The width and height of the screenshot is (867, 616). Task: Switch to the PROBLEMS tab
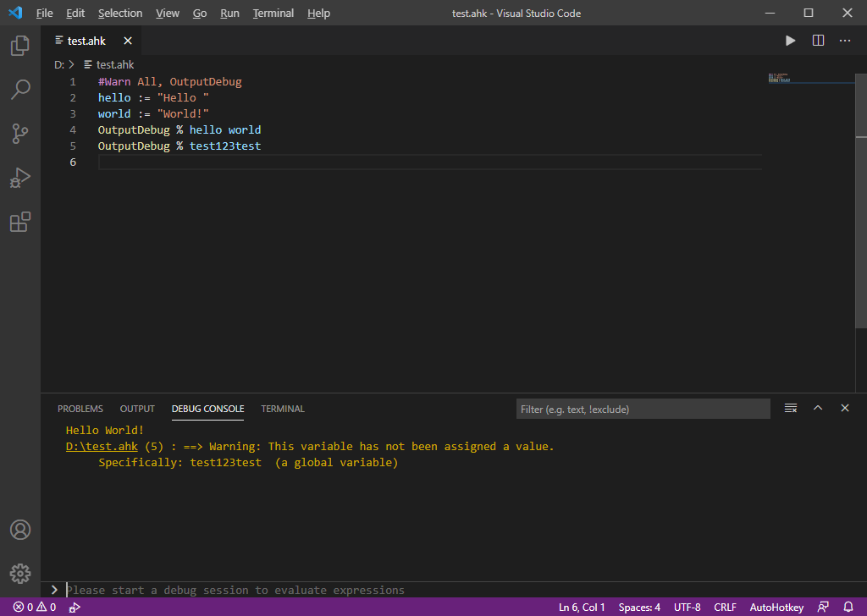[80, 409]
